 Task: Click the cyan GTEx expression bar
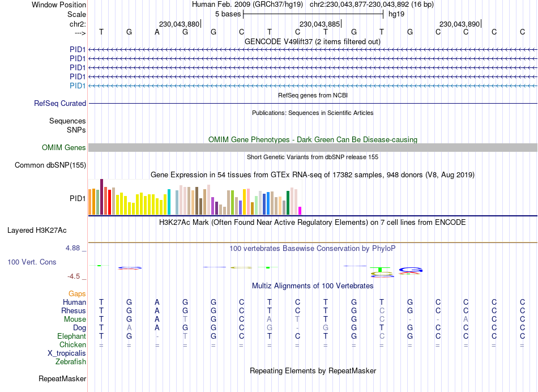coord(169,202)
